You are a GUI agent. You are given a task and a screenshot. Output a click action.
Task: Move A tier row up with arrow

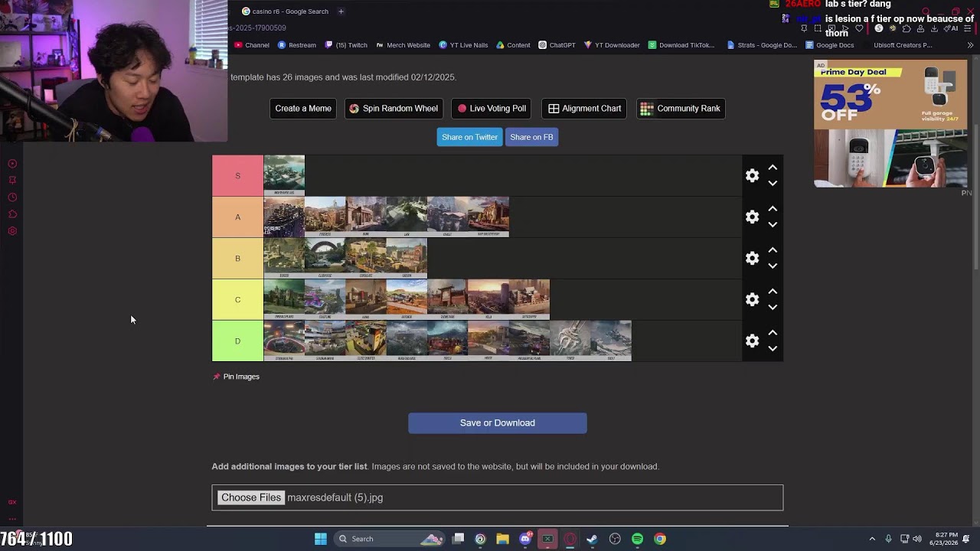pyautogui.click(x=773, y=209)
